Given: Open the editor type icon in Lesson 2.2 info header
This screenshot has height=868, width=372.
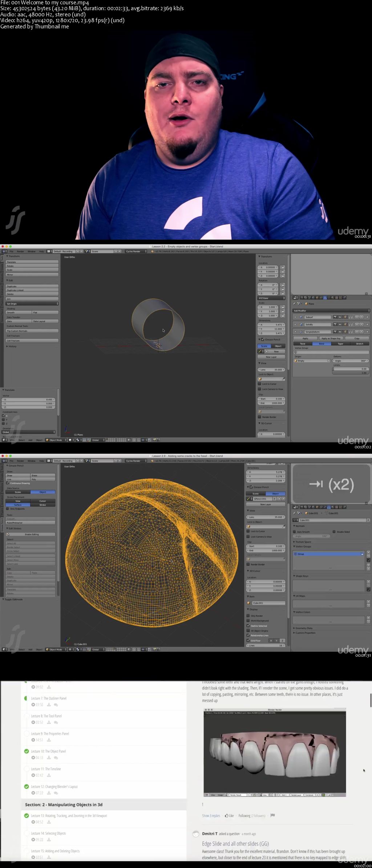Looking at the screenshot, I should click(x=4, y=251).
